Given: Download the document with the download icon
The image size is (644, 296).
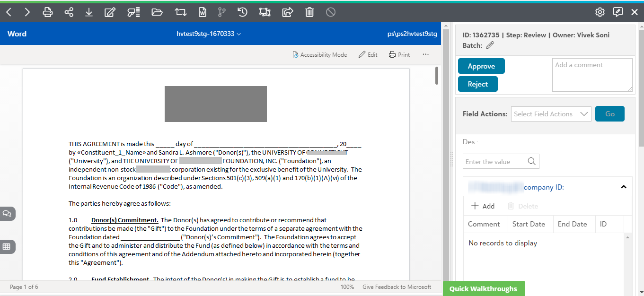Looking at the screenshot, I should pos(89,12).
